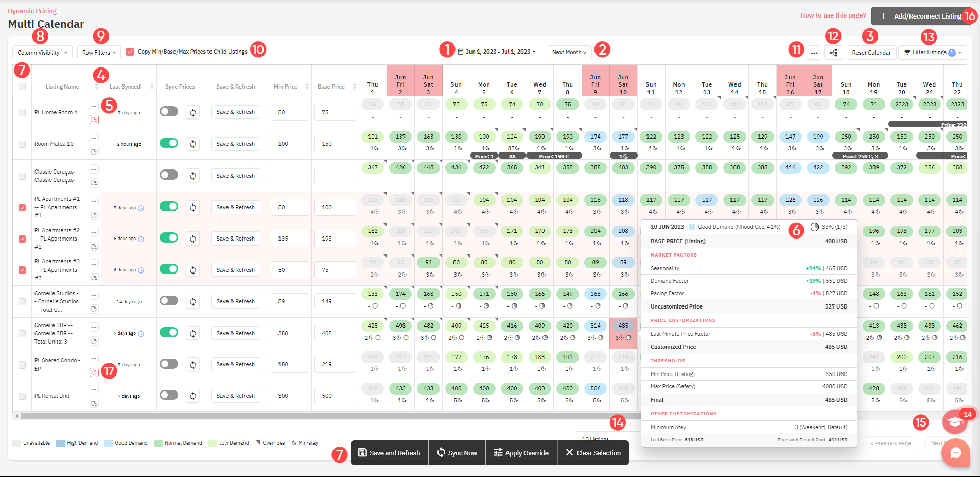Open the Row Filters dropdown
Viewport: 980px width, 477px height.
pyautogui.click(x=99, y=52)
